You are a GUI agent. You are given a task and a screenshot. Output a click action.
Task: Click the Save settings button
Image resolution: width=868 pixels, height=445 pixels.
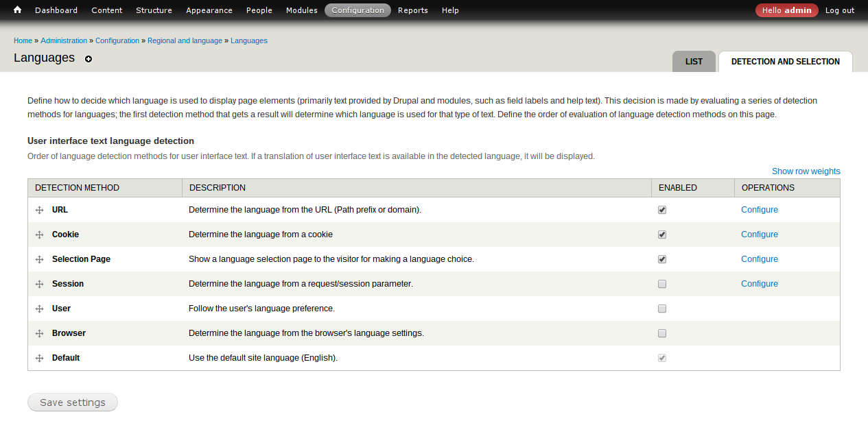coord(72,402)
